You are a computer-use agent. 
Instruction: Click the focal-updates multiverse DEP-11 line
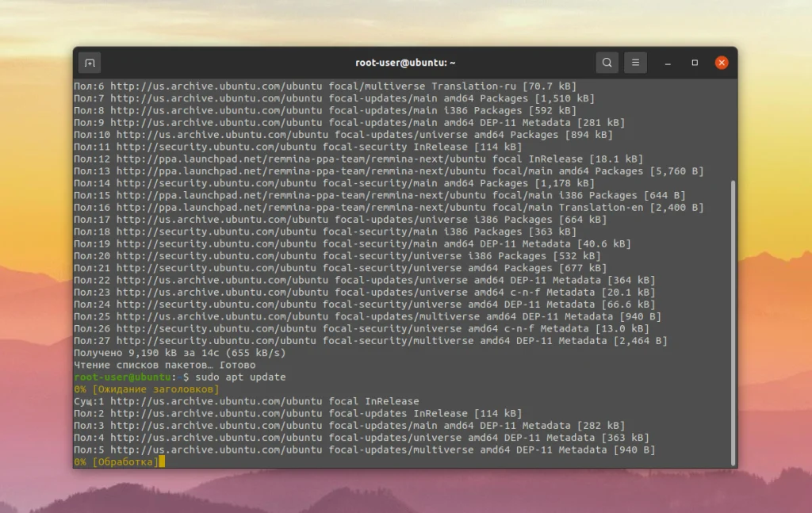click(x=317, y=449)
